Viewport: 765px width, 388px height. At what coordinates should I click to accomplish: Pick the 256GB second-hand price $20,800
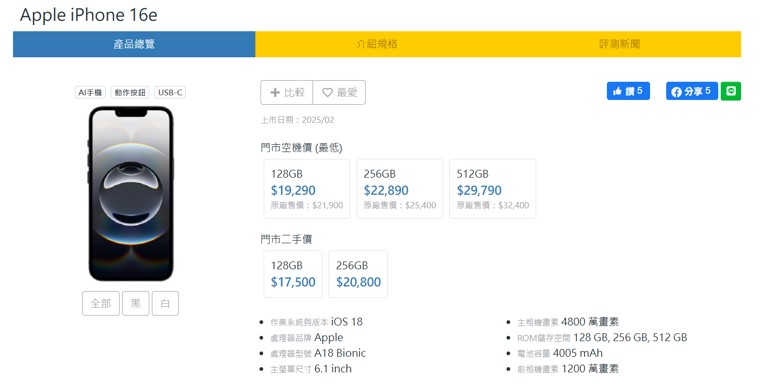[x=358, y=274]
